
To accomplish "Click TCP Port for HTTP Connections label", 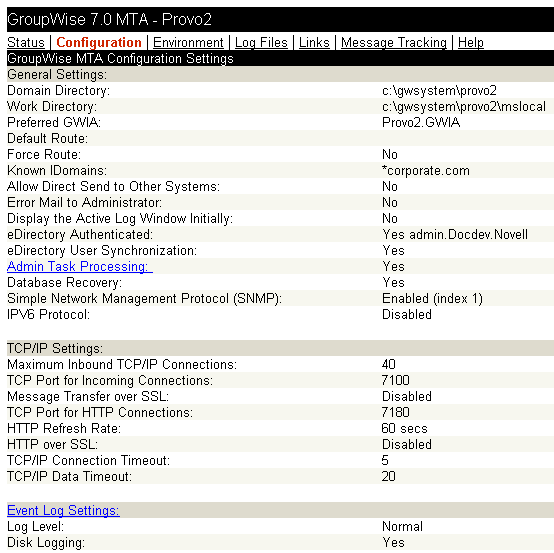I will click(x=100, y=412).
